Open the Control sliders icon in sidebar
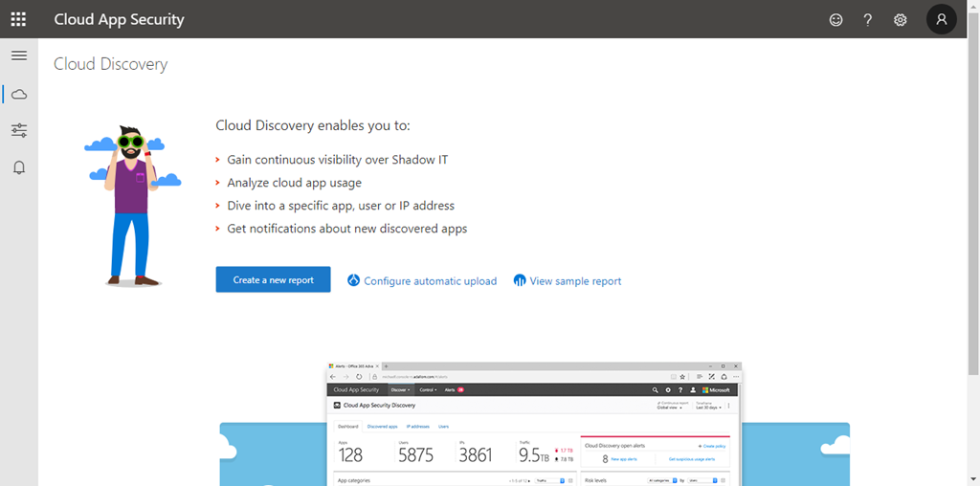This screenshot has height=486, width=980. pyautogui.click(x=19, y=130)
